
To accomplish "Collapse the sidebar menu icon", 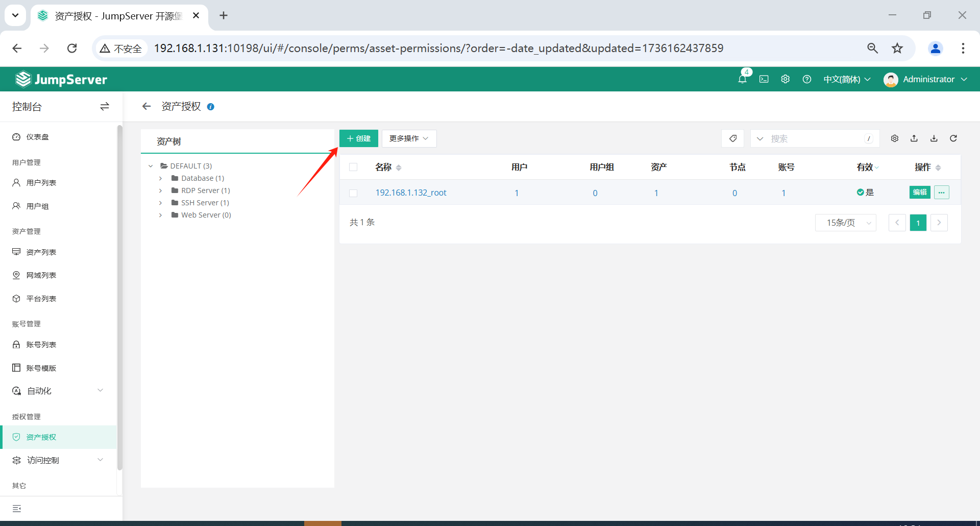I will pos(17,509).
